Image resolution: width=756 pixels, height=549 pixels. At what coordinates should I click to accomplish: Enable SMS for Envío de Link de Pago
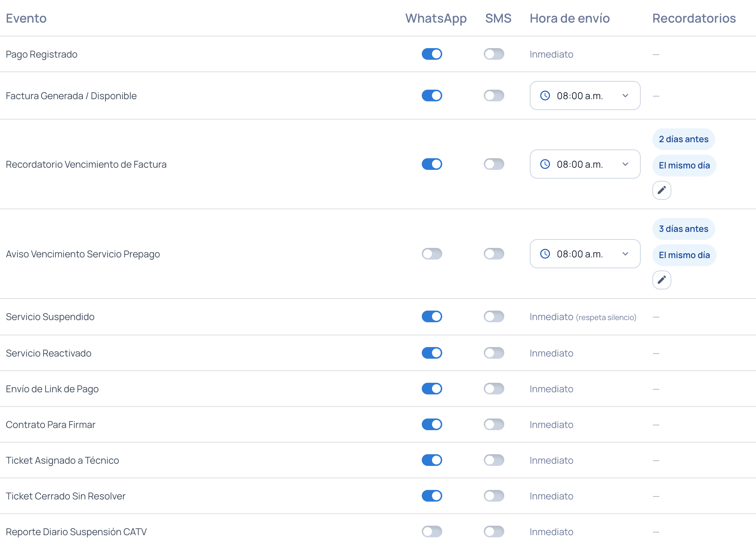tap(494, 389)
